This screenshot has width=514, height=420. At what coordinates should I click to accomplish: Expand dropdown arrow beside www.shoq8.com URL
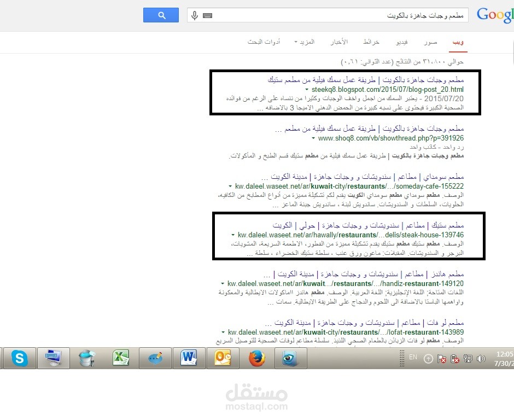click(x=313, y=138)
